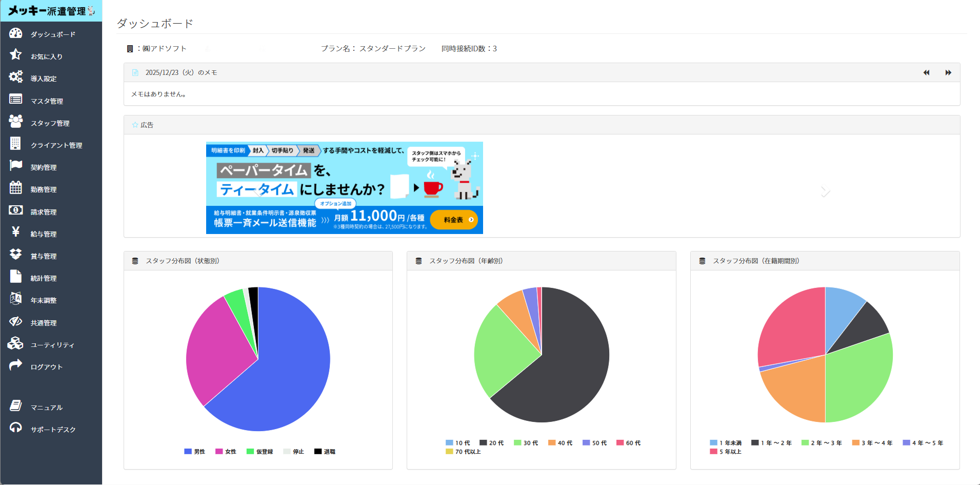Click the 女性 pink color swatch
980x485 pixels.
219,452
